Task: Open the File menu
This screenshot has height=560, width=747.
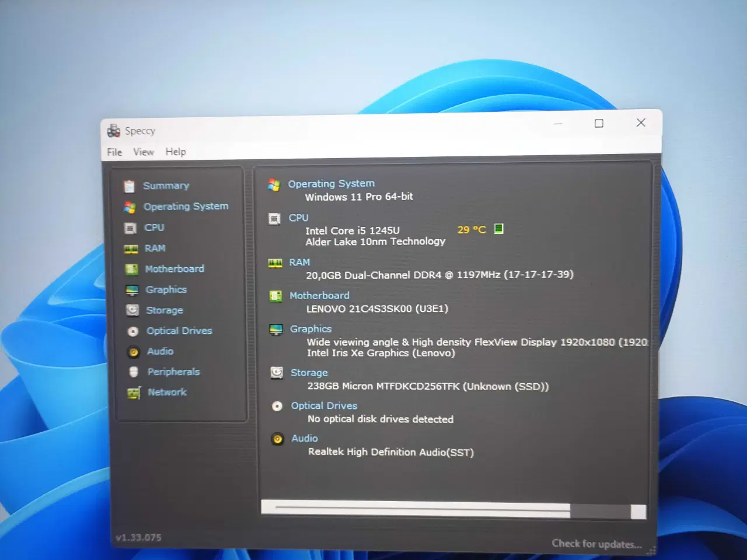Action: pyautogui.click(x=114, y=152)
